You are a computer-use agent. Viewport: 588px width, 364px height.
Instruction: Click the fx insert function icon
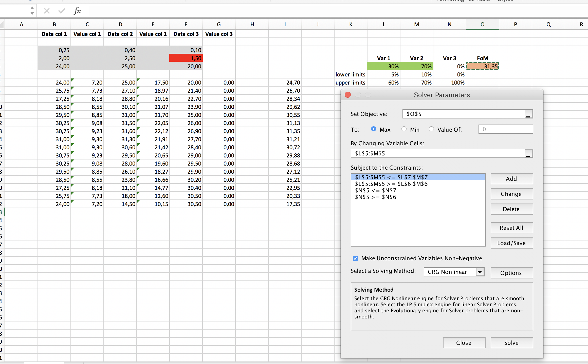point(77,11)
